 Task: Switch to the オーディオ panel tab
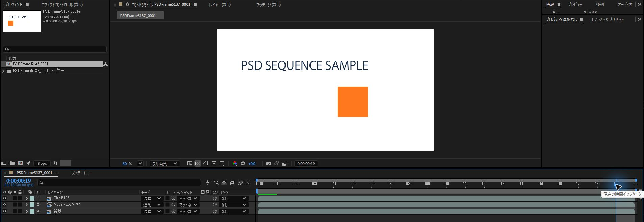pyautogui.click(x=625, y=5)
